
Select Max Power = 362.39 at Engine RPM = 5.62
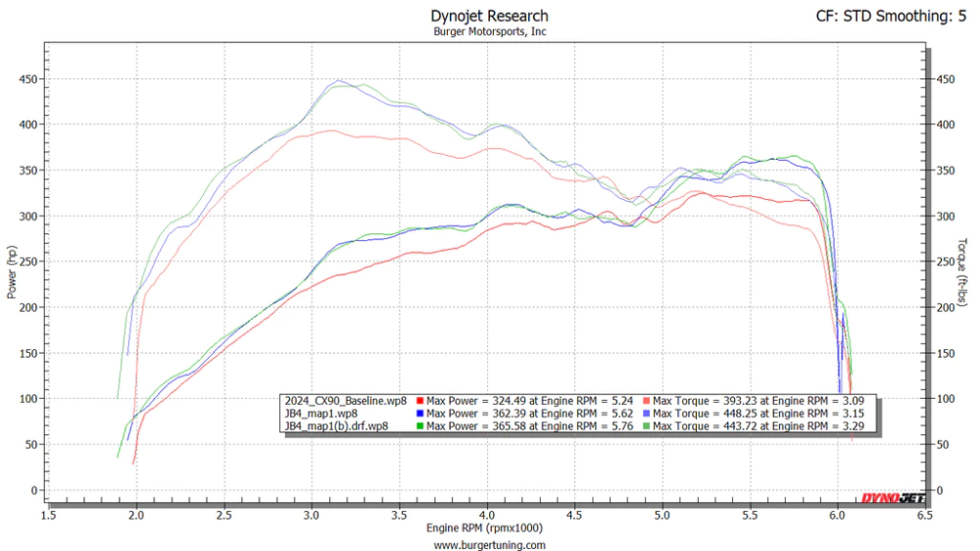pos(530,414)
